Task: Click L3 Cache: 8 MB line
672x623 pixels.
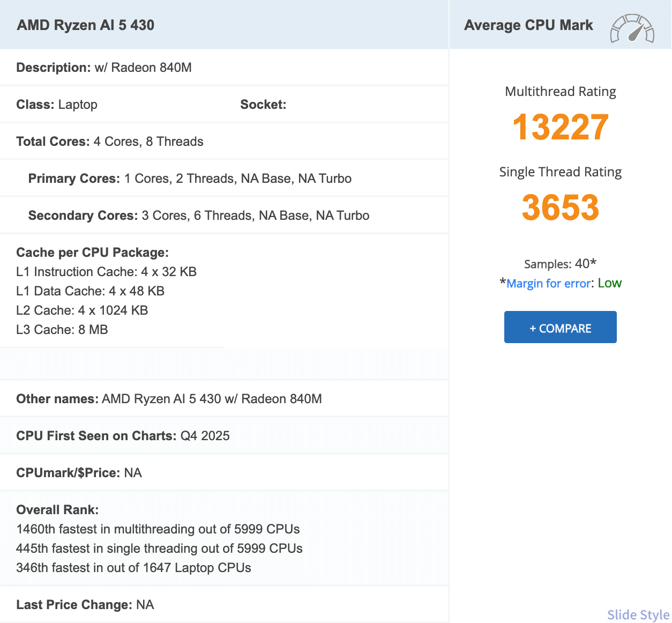Action: tap(62, 330)
